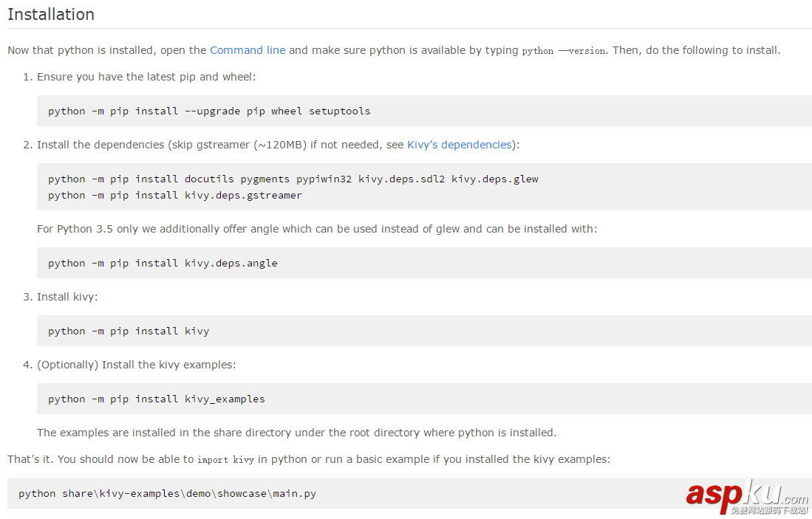The width and height of the screenshot is (812, 519).
Task: Click the showcase main.py run command
Action: coord(167,493)
